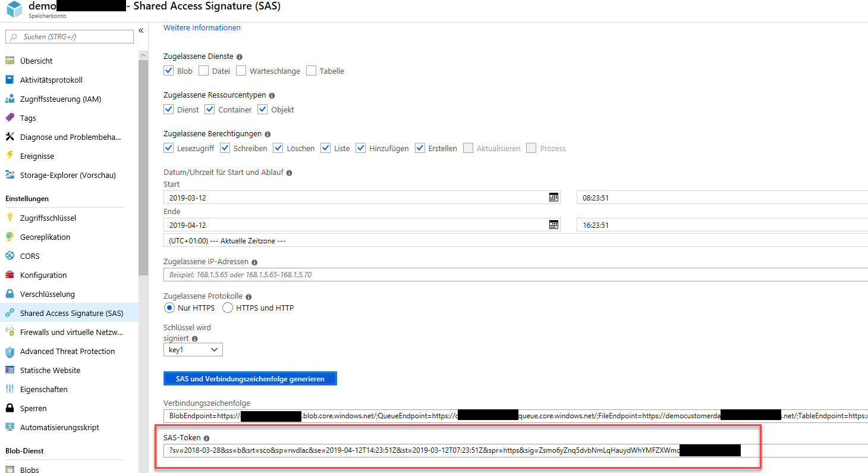Screen dimensions: 868x473
Task: Click info icon next to Zugelassene Protokolle
Action: (x=249, y=297)
